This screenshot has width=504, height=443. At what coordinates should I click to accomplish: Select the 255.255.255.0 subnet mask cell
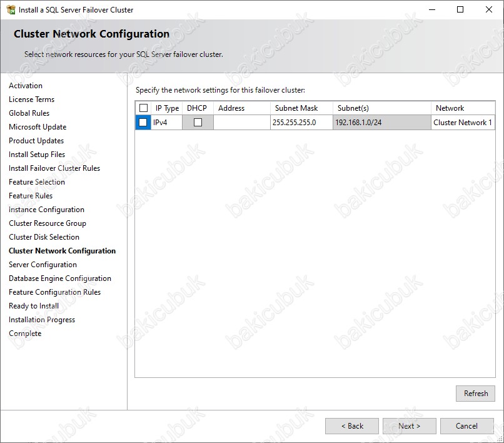[x=301, y=122]
